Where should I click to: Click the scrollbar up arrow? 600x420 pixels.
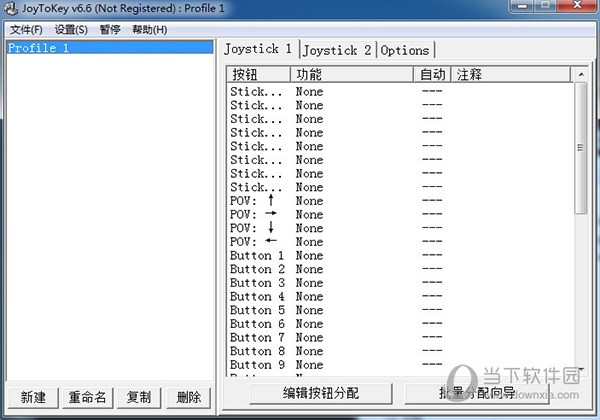click(x=581, y=75)
